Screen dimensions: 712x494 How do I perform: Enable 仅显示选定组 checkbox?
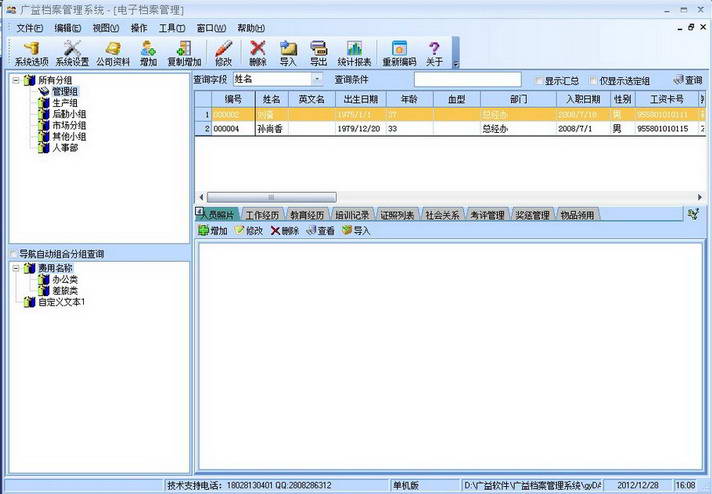point(593,81)
